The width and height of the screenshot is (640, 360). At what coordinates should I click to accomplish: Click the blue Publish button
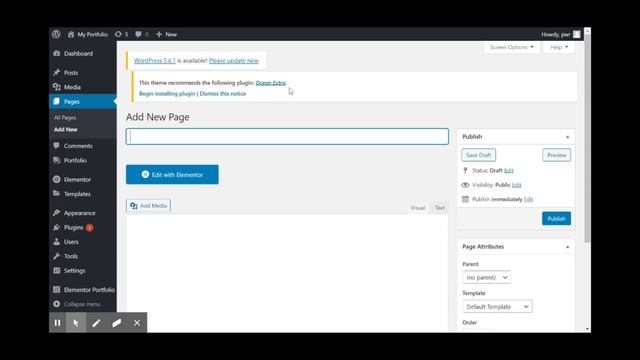pos(556,219)
